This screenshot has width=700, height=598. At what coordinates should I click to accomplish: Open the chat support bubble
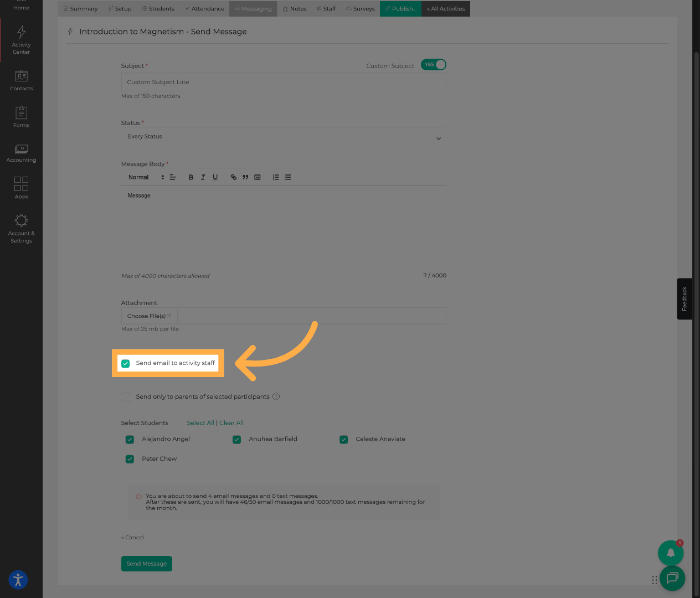(672, 578)
